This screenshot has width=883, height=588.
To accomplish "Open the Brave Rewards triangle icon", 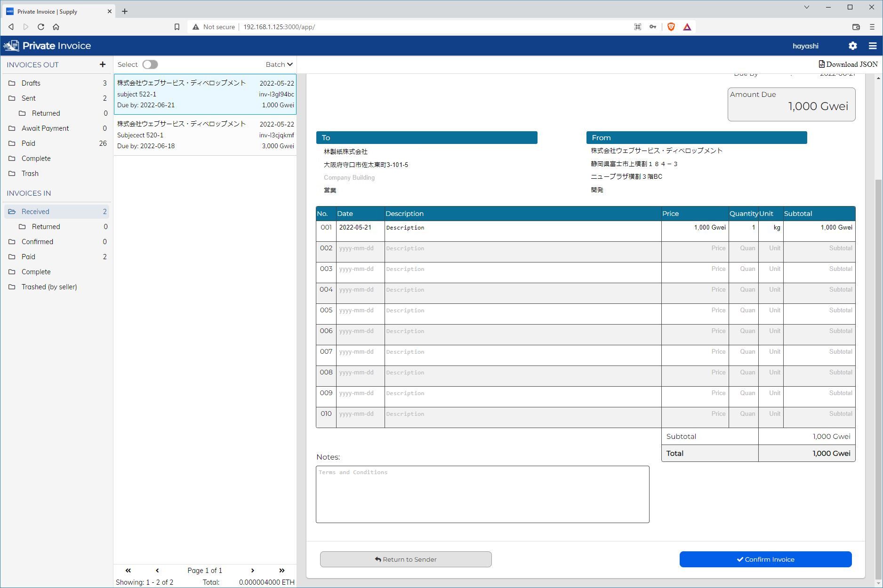I will click(687, 27).
